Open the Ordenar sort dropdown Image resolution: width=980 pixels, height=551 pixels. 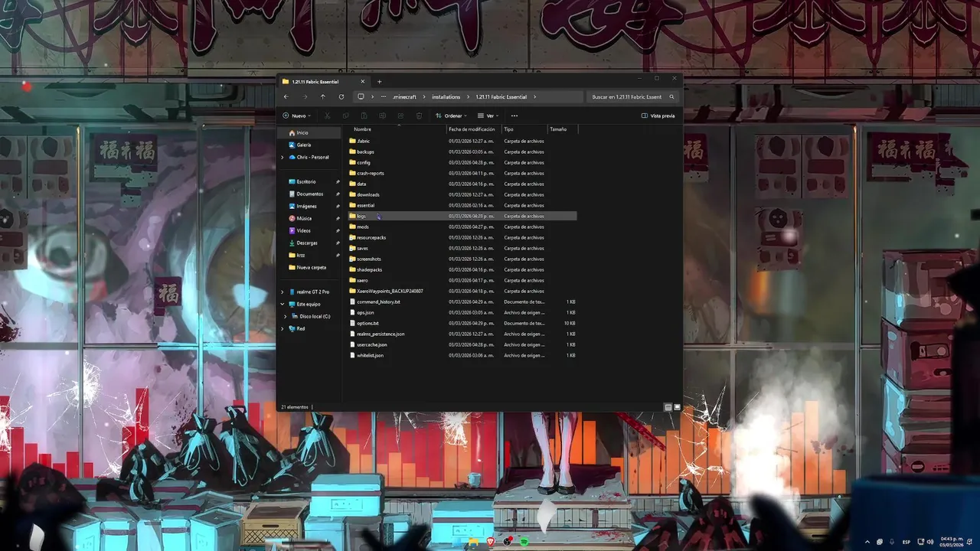click(451, 116)
